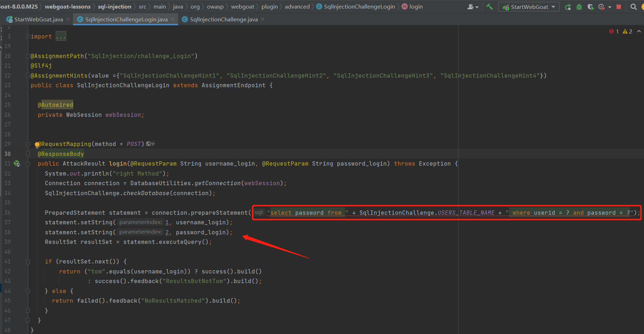This screenshot has height=334, width=644.
Task: Run the StartWebGoat configuration
Action: point(568,6)
